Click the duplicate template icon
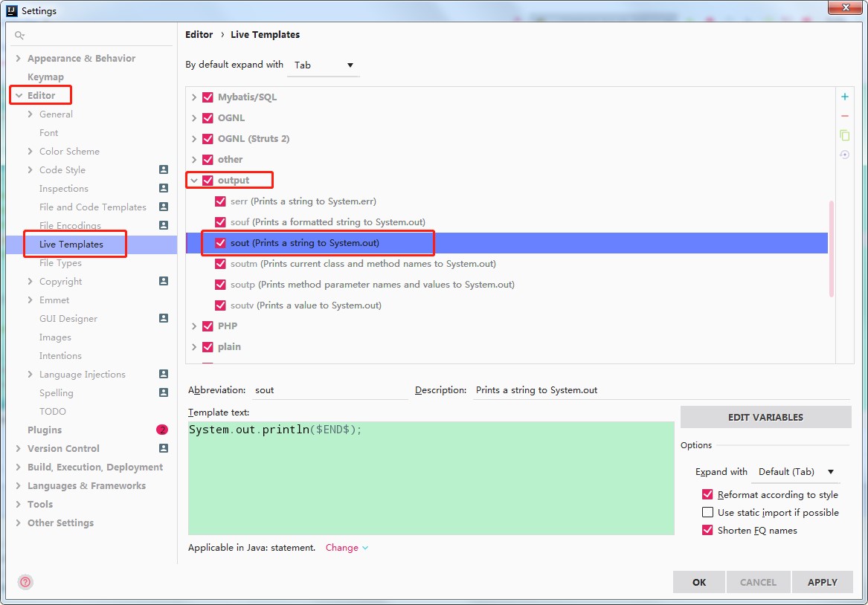This screenshot has width=868, height=605. [845, 135]
